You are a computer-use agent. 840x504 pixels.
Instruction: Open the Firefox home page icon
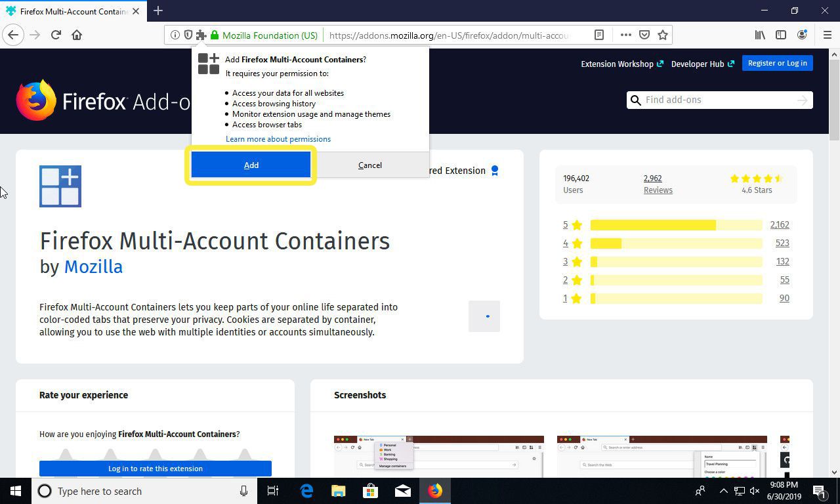pyautogui.click(x=77, y=35)
